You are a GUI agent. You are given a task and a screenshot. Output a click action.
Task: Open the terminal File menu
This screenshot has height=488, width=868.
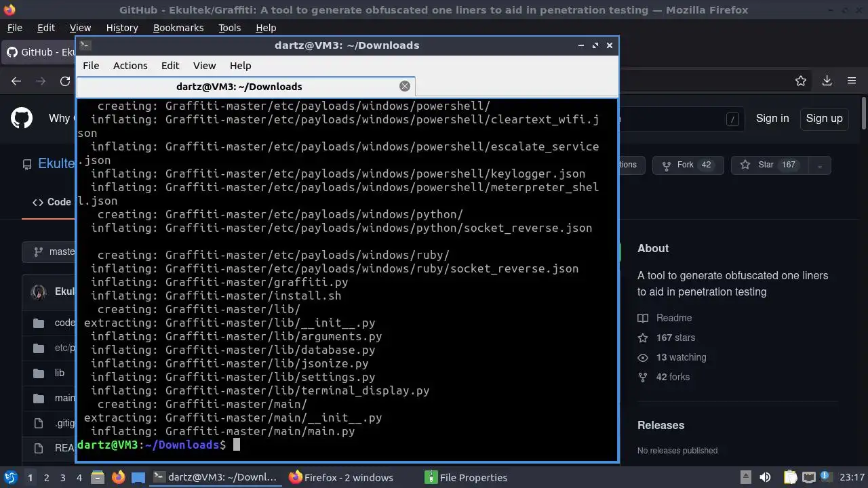tap(91, 66)
